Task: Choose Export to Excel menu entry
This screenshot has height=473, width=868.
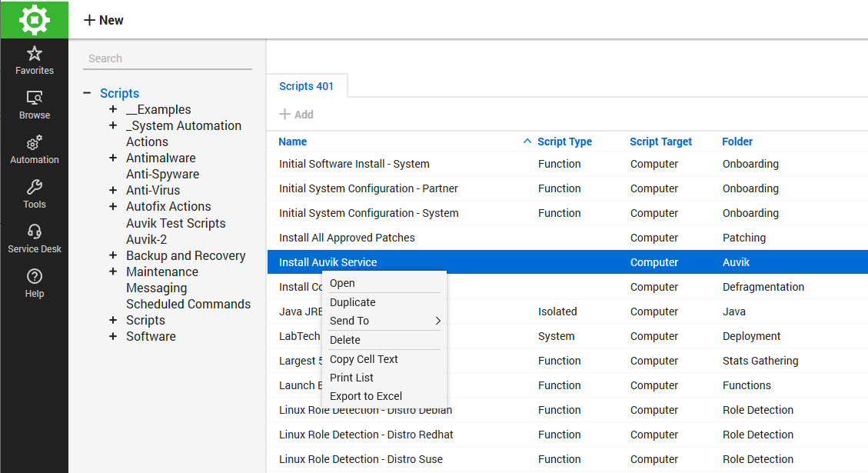Action: [366, 396]
